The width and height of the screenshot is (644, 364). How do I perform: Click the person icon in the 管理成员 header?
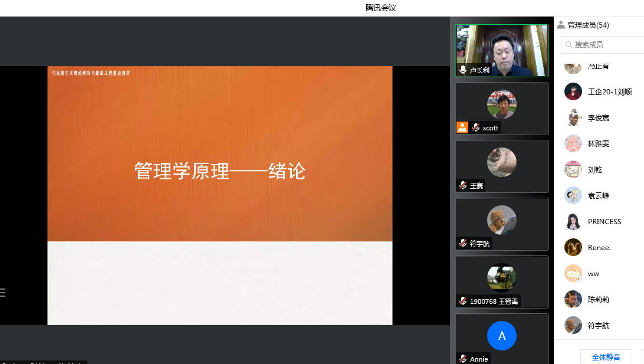tap(561, 25)
